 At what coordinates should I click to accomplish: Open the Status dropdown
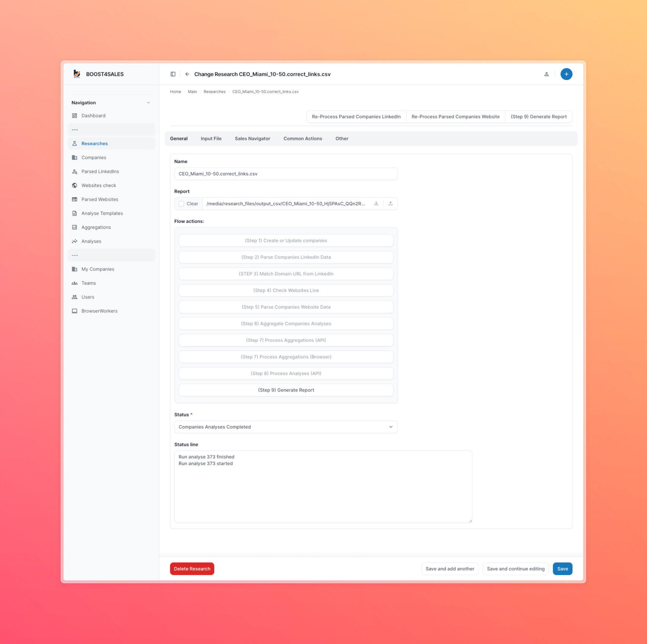pyautogui.click(x=286, y=427)
